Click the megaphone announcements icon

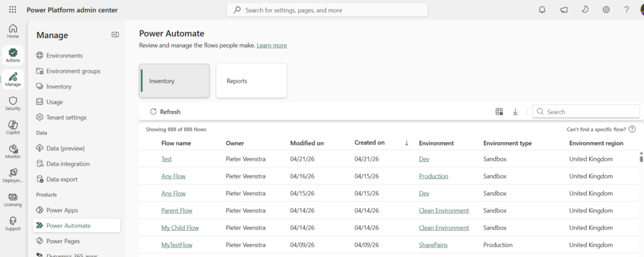563,10
